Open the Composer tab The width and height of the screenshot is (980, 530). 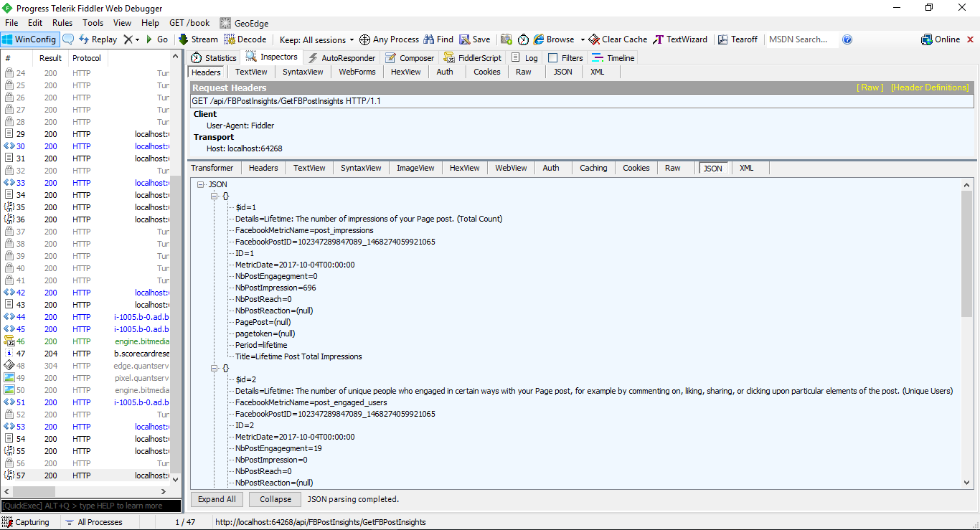[x=410, y=57]
